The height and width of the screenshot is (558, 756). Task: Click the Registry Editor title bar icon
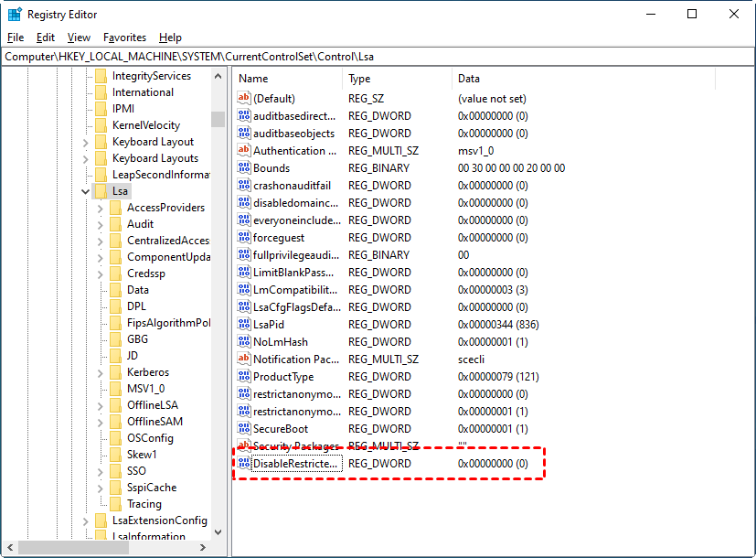coord(15,15)
